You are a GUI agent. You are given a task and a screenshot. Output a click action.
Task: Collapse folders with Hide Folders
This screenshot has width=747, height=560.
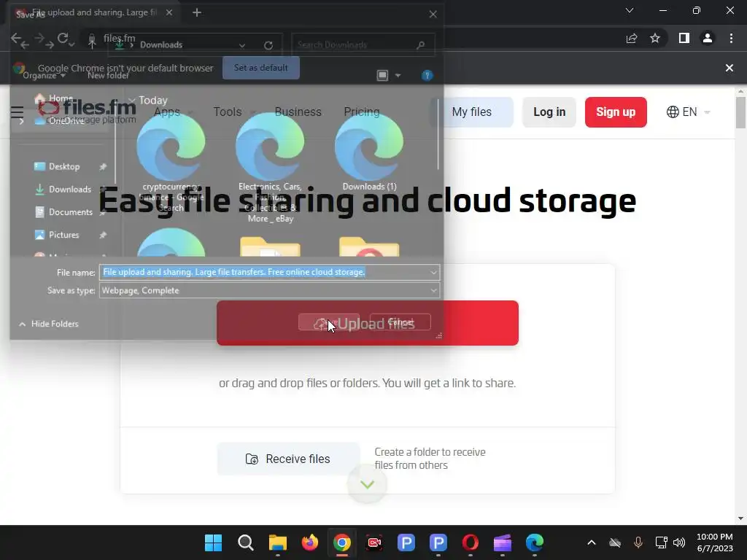[x=49, y=324]
